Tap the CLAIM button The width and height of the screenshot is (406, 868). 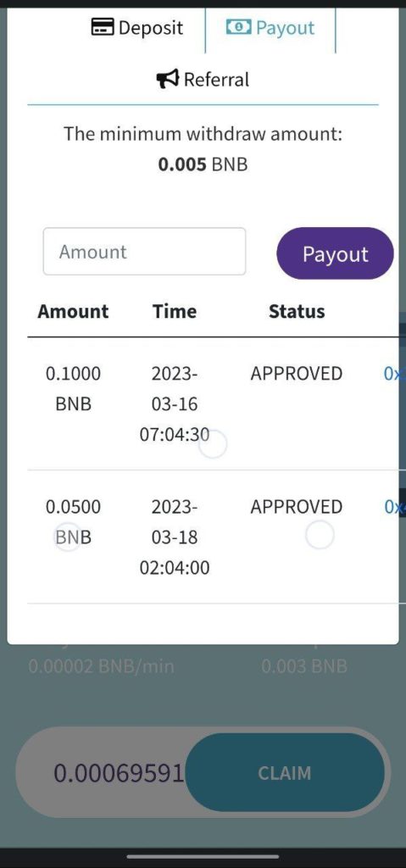point(285,772)
